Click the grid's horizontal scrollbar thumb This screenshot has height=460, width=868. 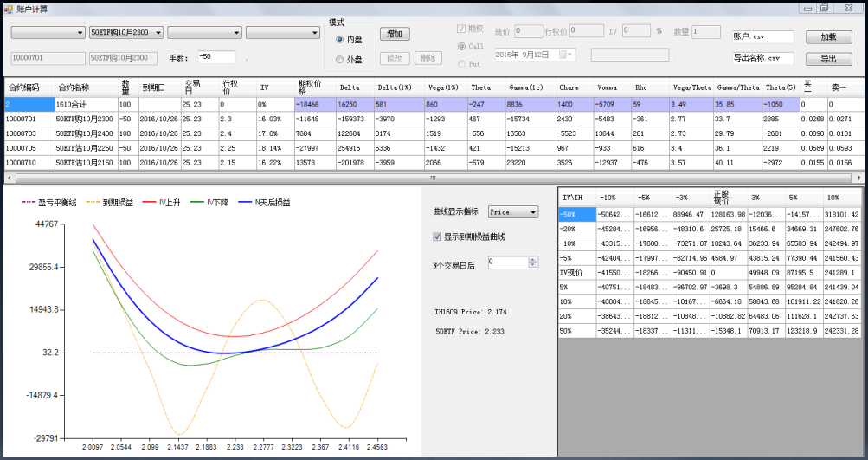(x=434, y=178)
